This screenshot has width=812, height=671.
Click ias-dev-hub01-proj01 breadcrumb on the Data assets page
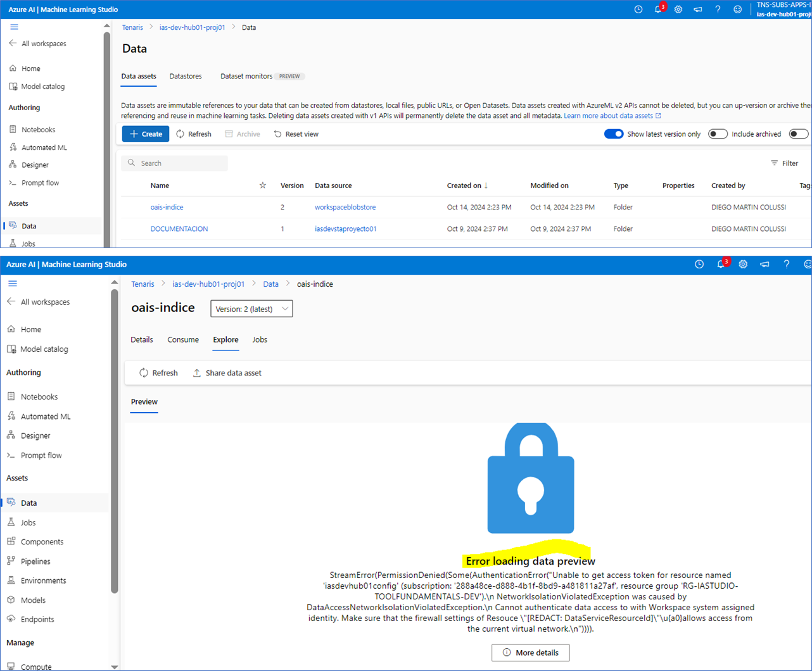pos(192,27)
